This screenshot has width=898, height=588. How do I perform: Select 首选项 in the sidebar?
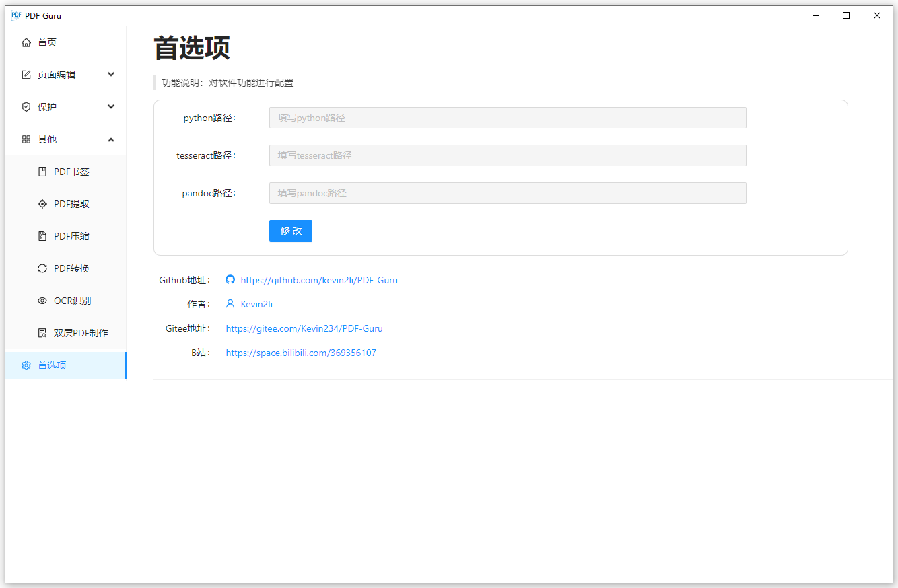tap(65, 365)
